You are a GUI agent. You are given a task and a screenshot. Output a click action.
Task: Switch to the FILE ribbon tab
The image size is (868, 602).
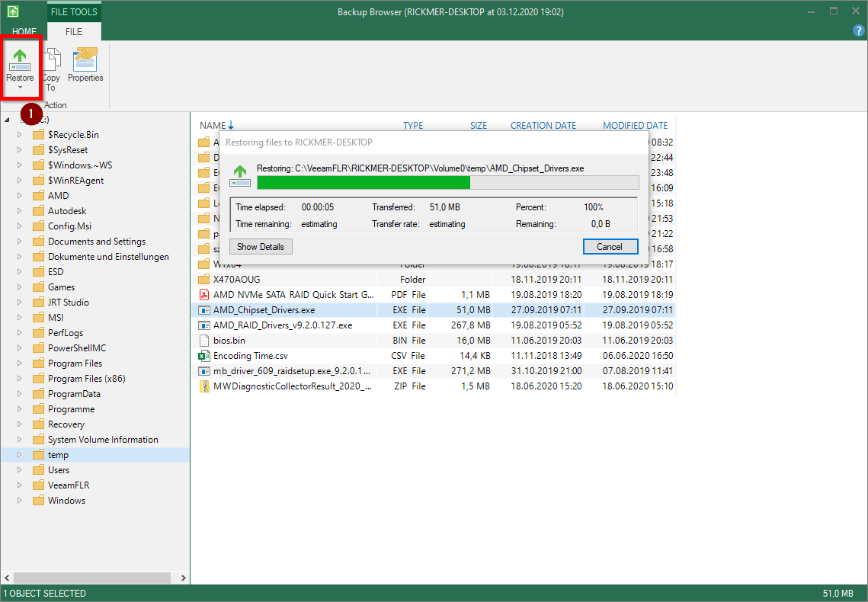pyautogui.click(x=74, y=31)
